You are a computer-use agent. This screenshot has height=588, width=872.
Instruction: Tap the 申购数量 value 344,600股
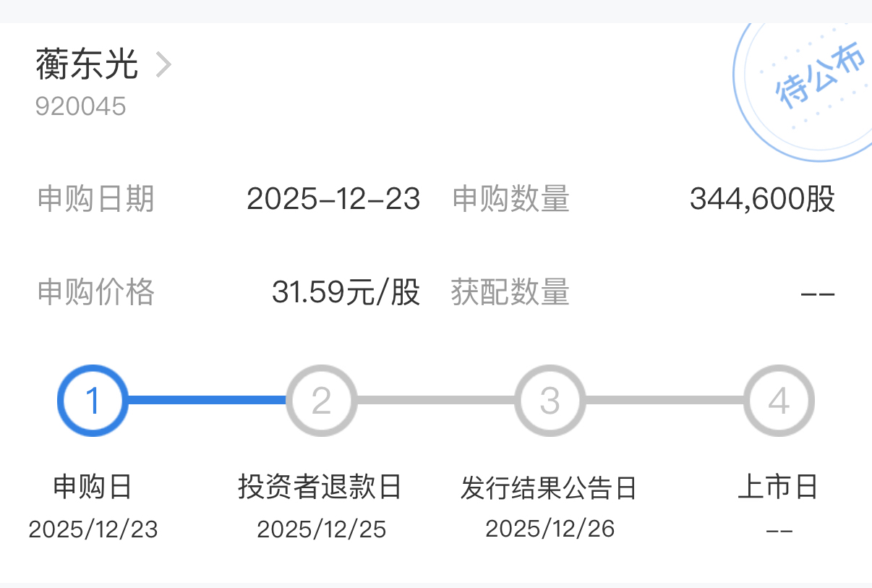762,199
